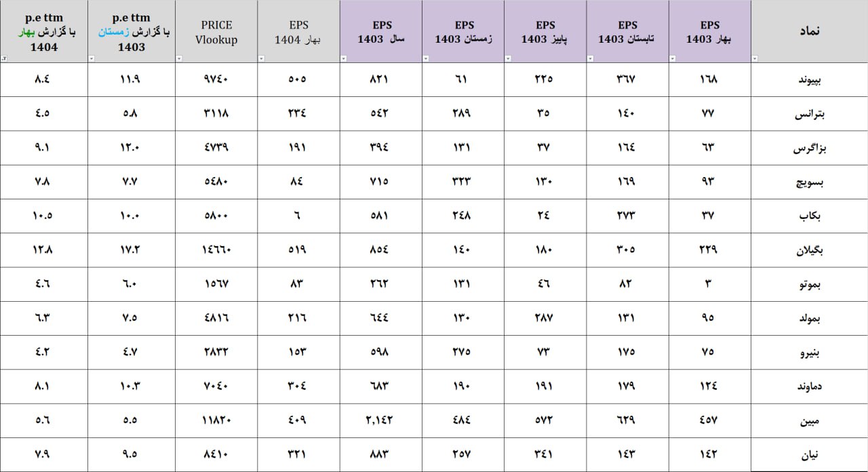Select the دماوند symbol cell
This screenshot has width=868, height=472.
click(x=810, y=387)
